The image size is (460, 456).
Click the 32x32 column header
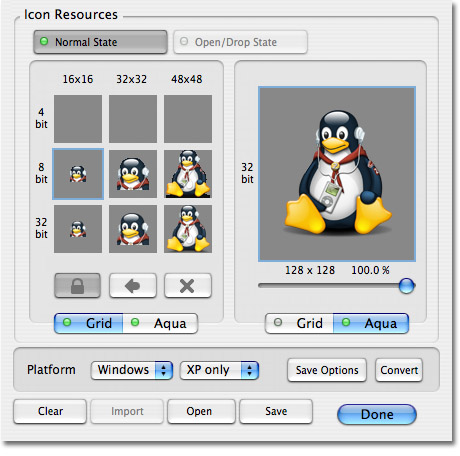(x=132, y=79)
